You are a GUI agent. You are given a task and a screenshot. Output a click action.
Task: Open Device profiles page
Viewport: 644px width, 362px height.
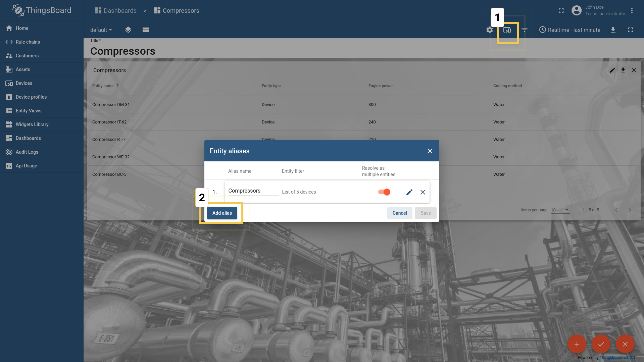coord(42,97)
